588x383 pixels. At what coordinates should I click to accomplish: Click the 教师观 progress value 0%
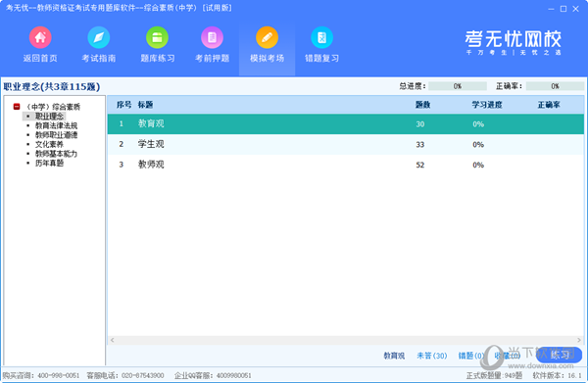click(x=478, y=165)
